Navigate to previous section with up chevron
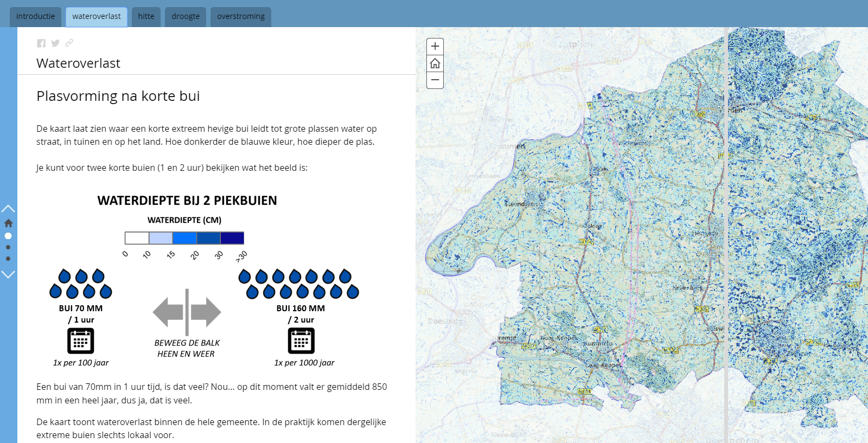The height and width of the screenshot is (443, 868). [x=8, y=209]
